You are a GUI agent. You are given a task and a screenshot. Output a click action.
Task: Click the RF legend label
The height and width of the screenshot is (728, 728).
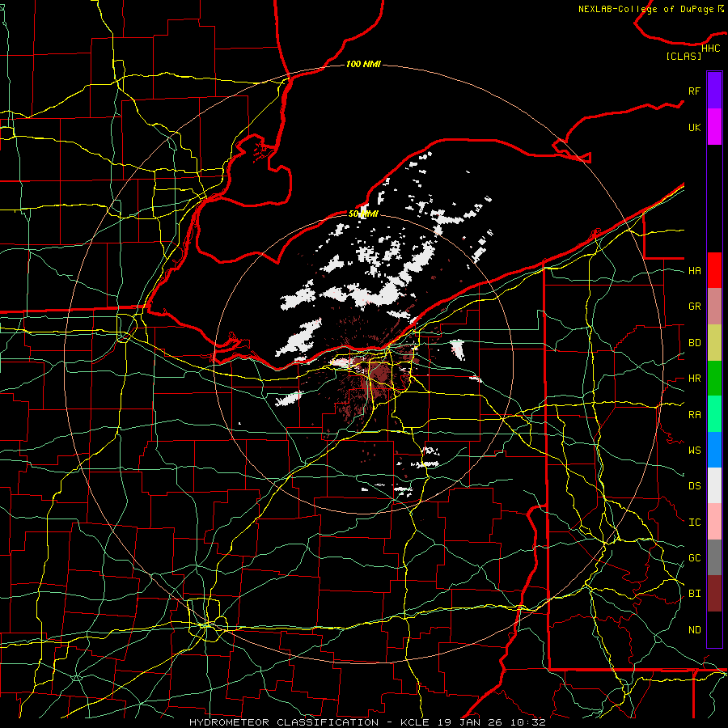coord(694,91)
